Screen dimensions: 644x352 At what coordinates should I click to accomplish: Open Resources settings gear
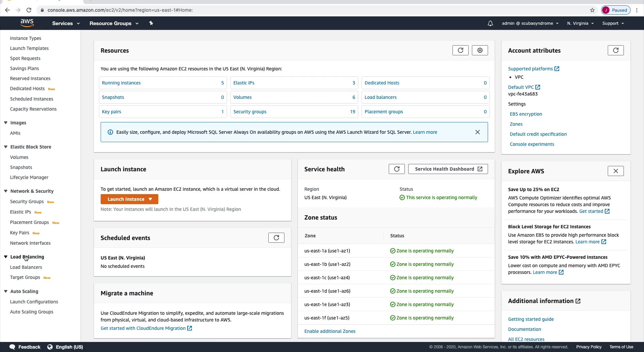480,50
